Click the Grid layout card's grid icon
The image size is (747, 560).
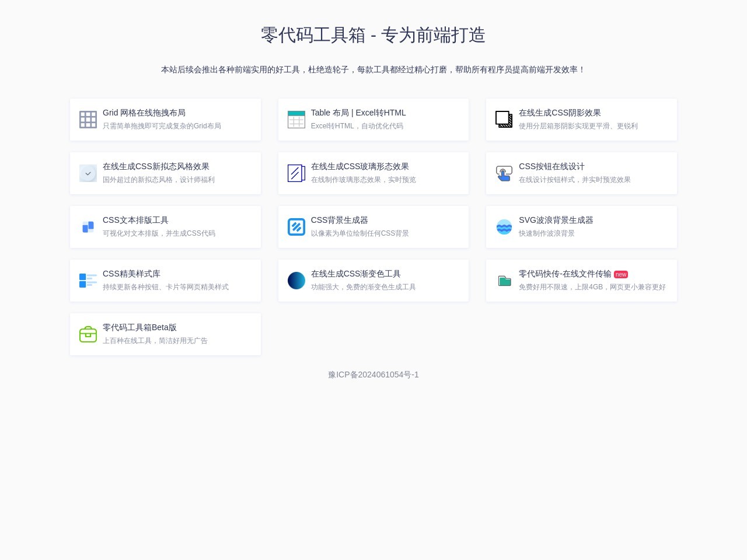(x=88, y=120)
